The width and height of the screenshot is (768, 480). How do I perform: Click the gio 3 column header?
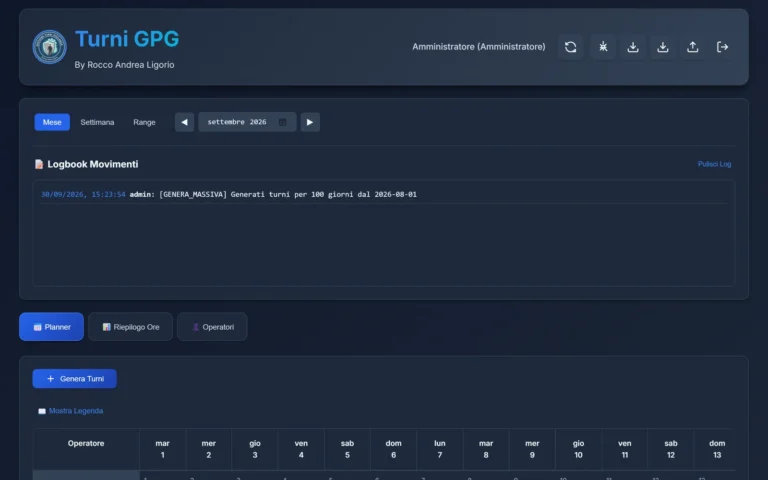[x=255, y=449]
